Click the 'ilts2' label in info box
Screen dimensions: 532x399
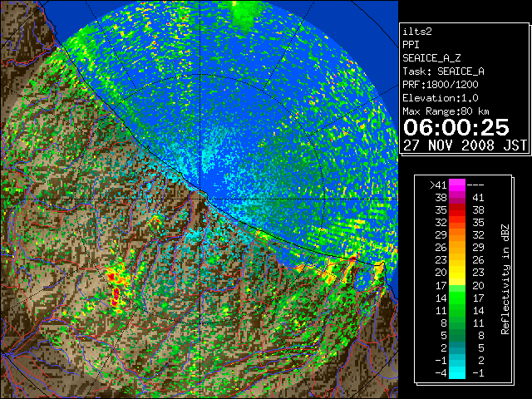tap(417, 32)
